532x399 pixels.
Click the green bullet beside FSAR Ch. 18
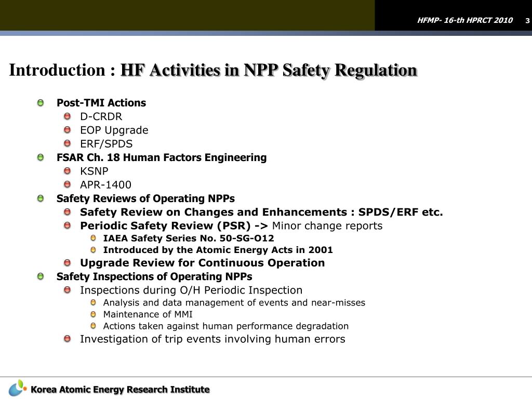(x=41, y=157)
